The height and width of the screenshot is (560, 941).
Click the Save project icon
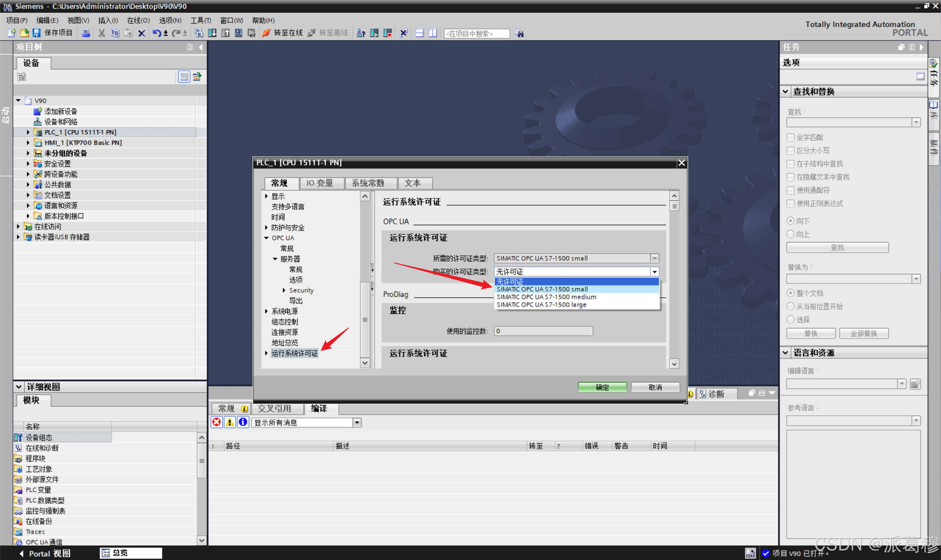click(36, 33)
